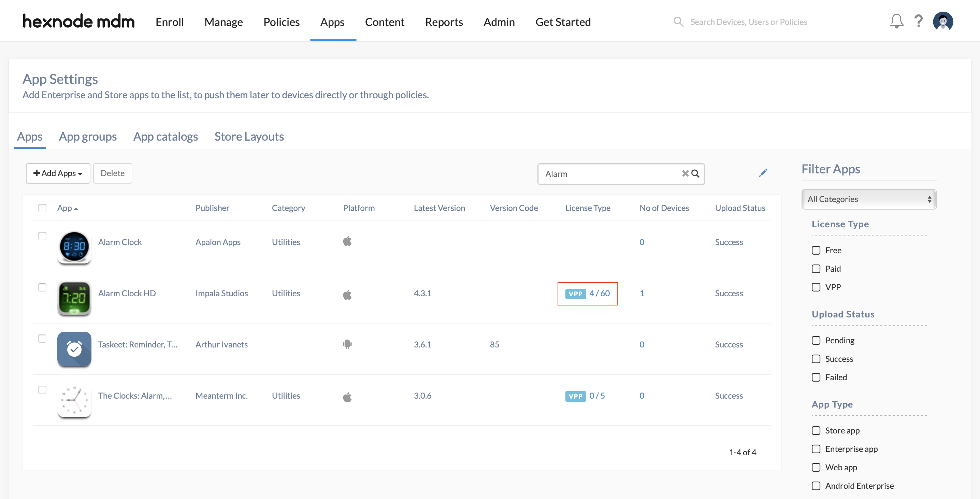Viewport: 980px width, 499px height.
Task: Open the Reports menu
Action: [x=444, y=22]
